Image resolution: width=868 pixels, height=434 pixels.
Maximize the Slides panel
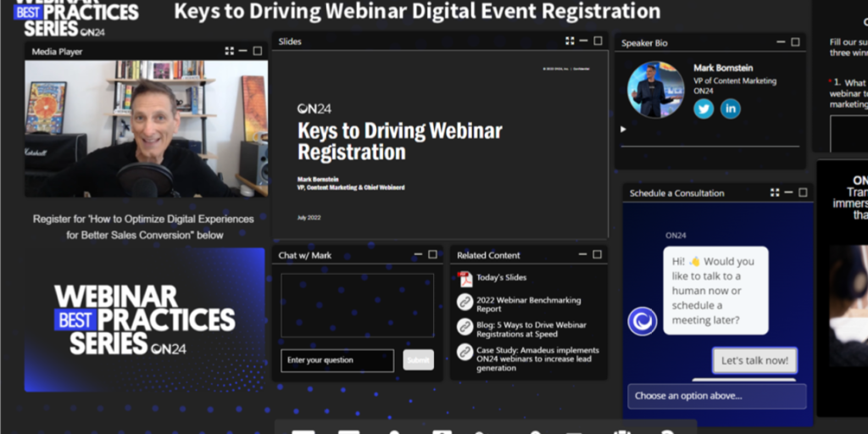pos(598,41)
